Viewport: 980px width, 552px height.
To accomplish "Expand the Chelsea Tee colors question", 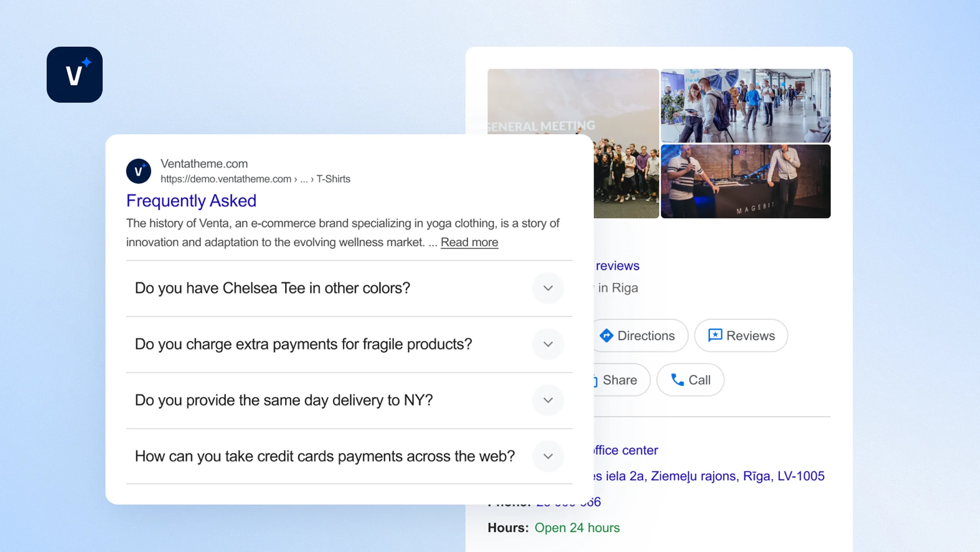I will [x=548, y=288].
